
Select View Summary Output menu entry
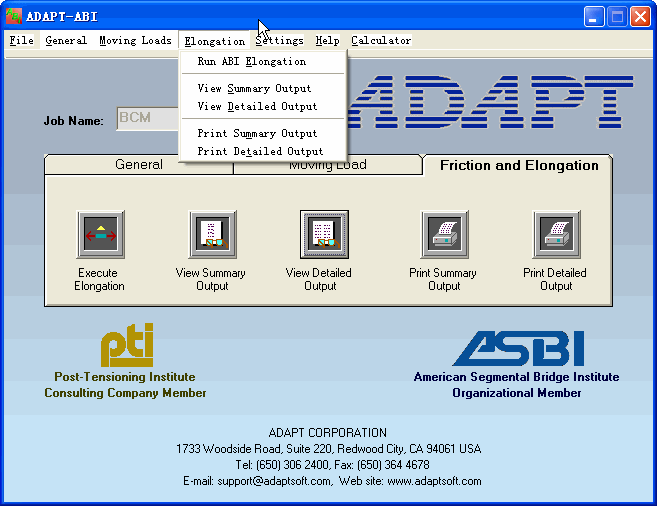pos(263,88)
